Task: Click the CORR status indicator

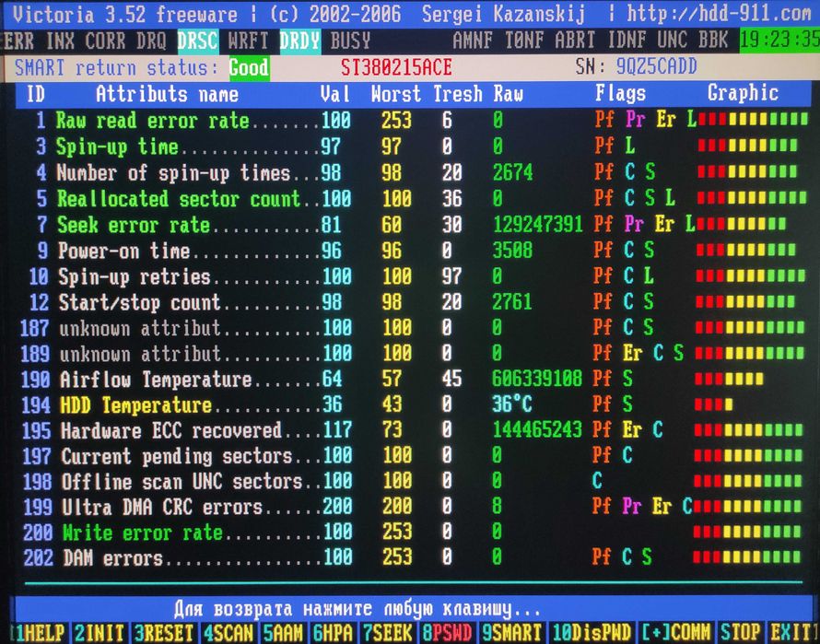Action: [106, 41]
